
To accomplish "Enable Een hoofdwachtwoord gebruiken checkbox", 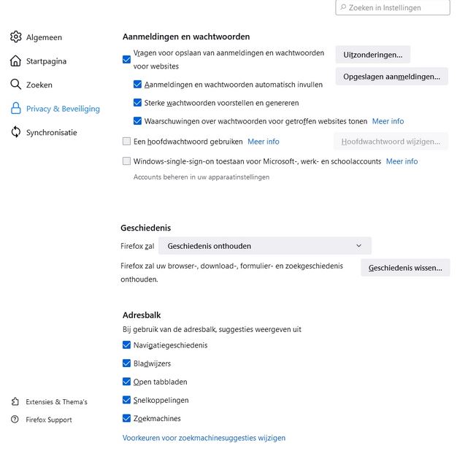I will [x=127, y=142].
